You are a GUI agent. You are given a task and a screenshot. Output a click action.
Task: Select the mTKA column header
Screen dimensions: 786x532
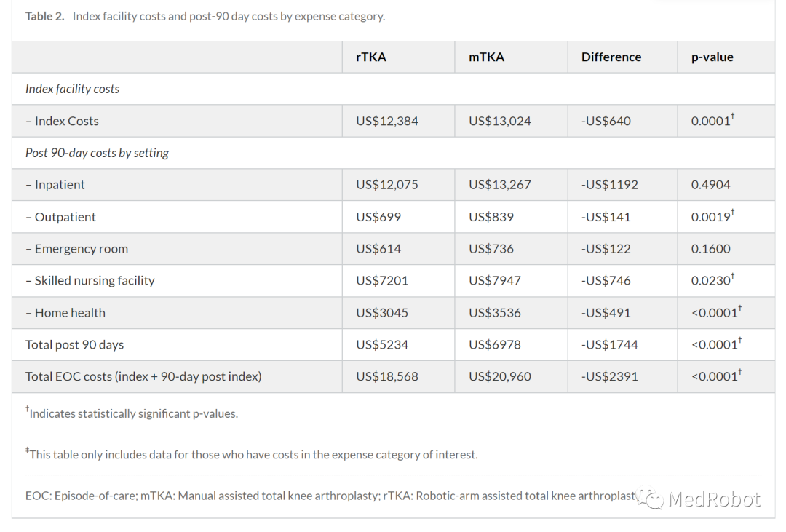(486, 57)
